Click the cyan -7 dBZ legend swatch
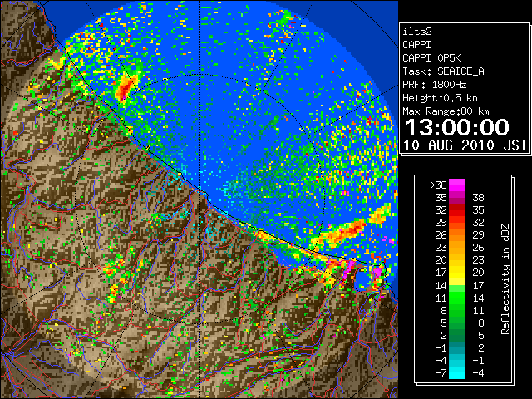 (x=457, y=373)
